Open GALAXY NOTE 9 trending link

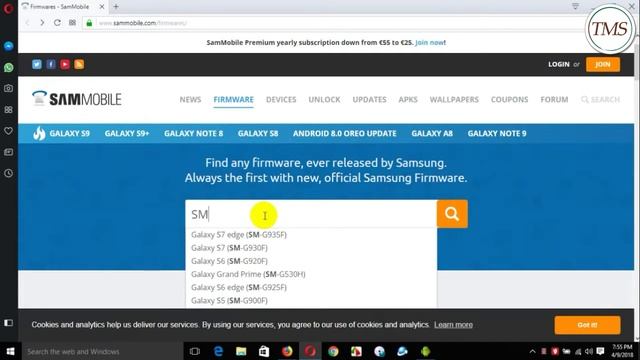497,133
